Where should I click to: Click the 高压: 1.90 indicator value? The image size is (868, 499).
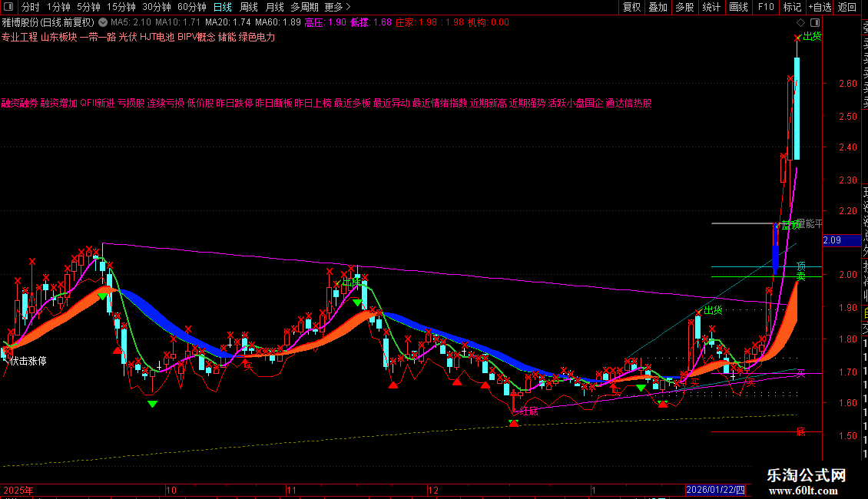(326, 23)
